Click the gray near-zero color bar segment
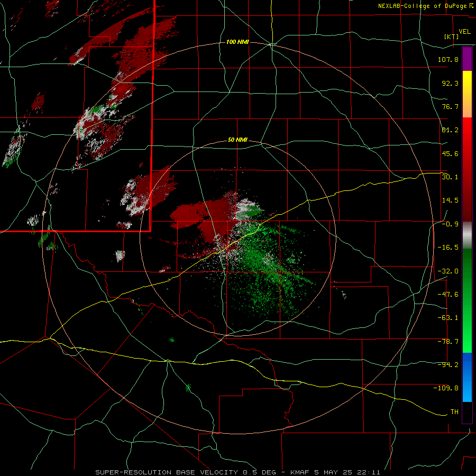The width and height of the screenshot is (476, 476). (x=467, y=235)
